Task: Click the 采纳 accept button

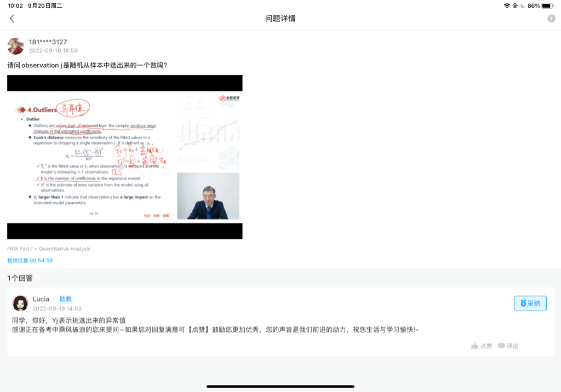Action: pos(530,303)
